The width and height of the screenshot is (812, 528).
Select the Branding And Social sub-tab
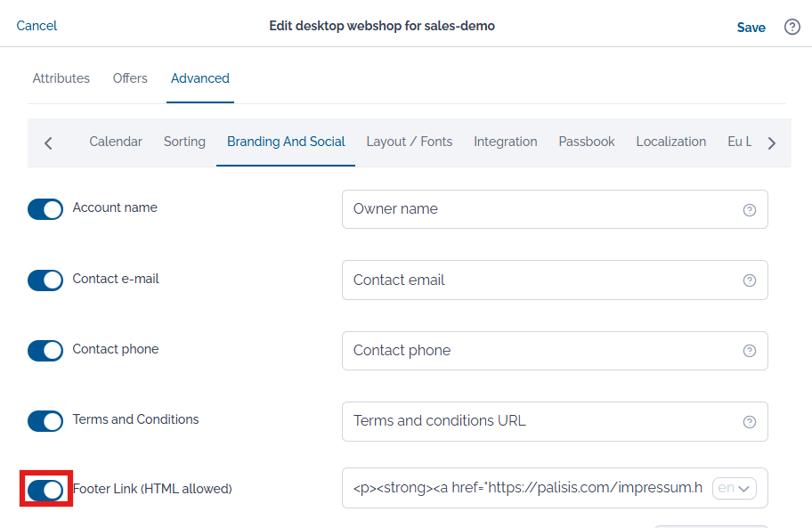[x=286, y=142]
